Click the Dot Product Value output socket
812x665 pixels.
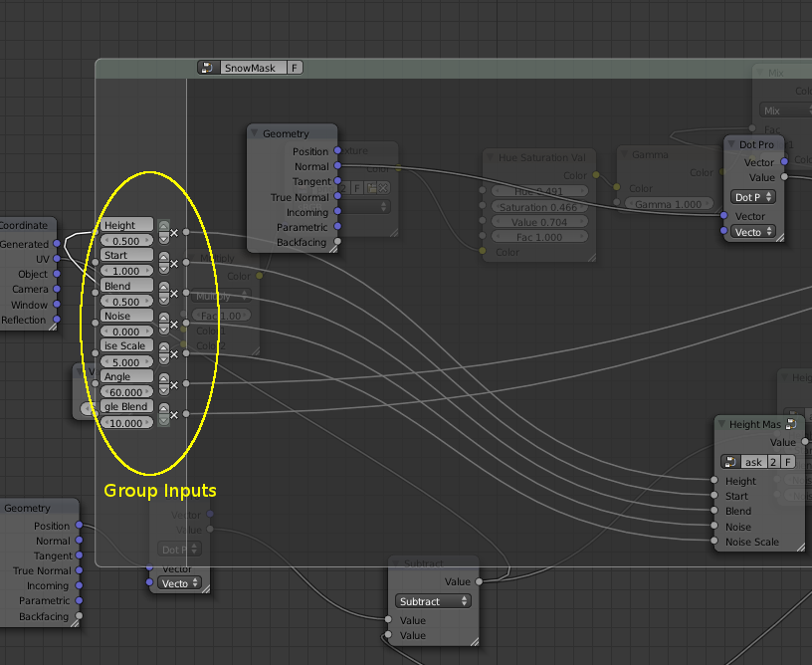pyautogui.click(x=784, y=177)
